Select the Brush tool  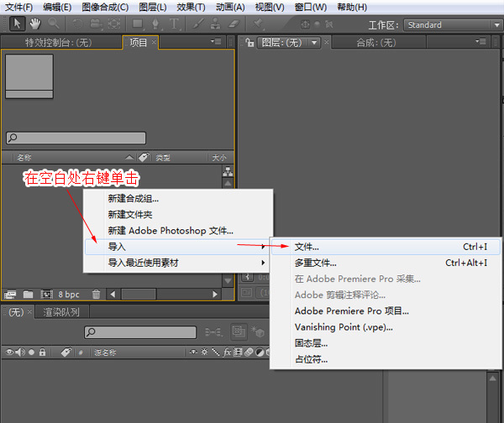click(x=198, y=23)
